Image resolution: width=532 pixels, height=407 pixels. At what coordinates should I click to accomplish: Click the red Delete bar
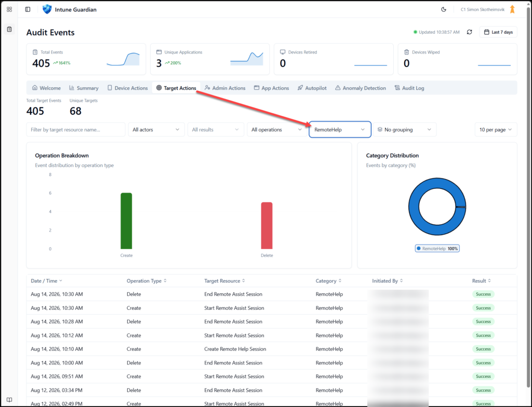pos(267,225)
